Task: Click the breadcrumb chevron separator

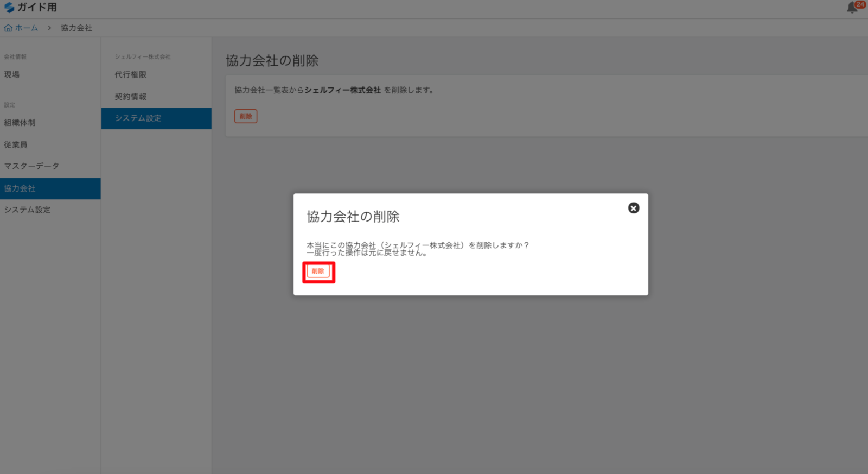Action: 49,28
